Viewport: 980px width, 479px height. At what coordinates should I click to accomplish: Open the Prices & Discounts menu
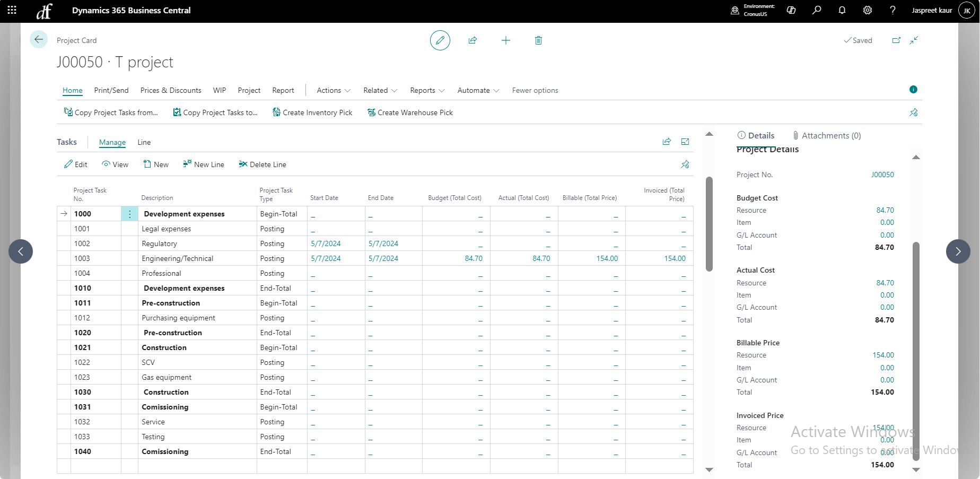point(171,91)
